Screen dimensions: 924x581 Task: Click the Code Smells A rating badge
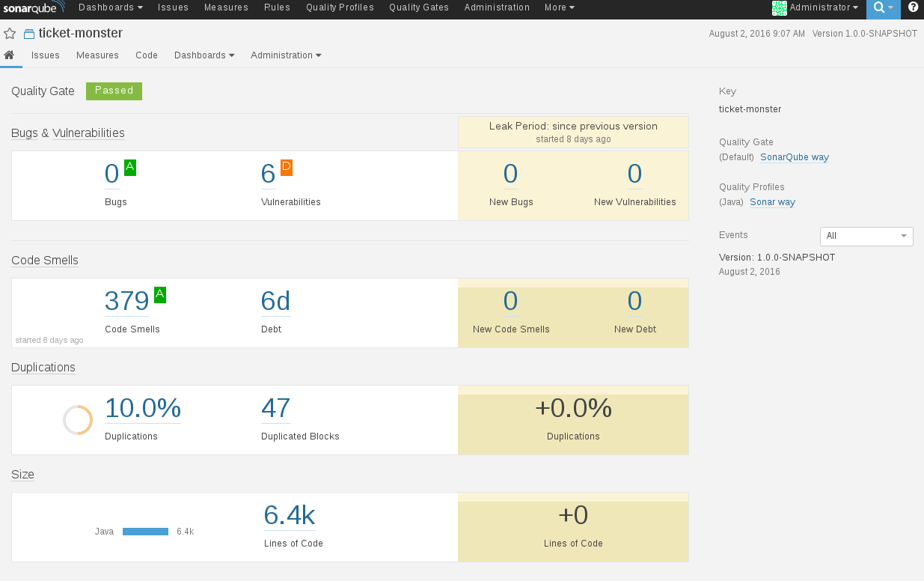[160, 295]
